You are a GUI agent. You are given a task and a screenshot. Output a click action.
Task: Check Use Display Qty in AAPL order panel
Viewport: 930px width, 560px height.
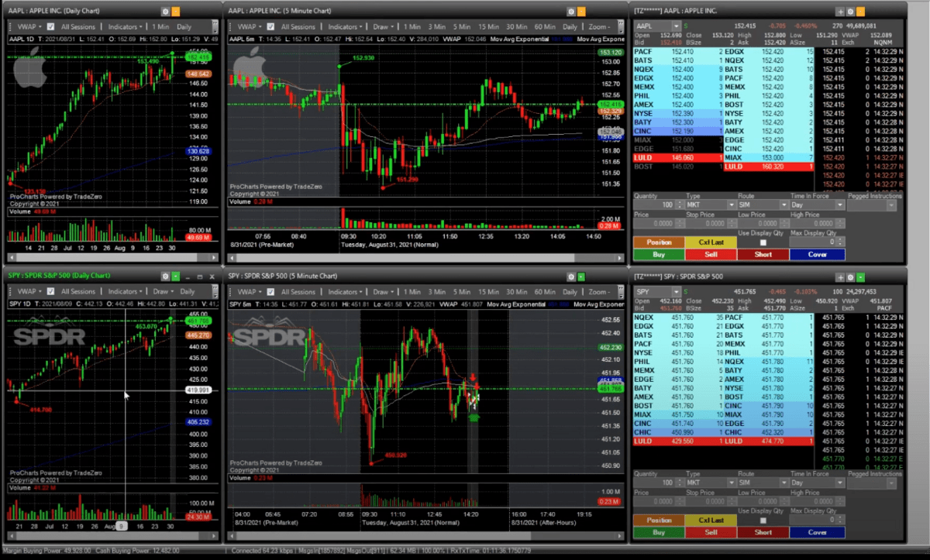pos(763,242)
